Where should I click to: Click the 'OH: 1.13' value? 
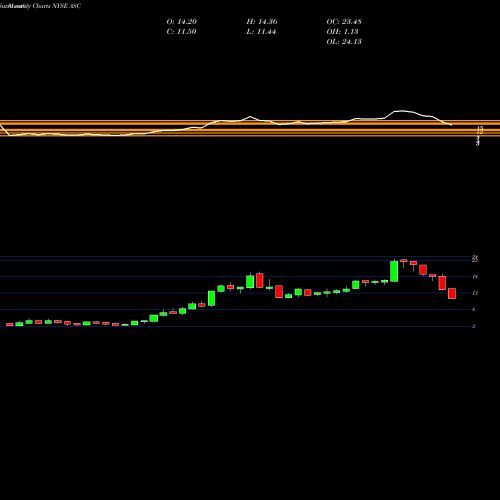coord(342,32)
